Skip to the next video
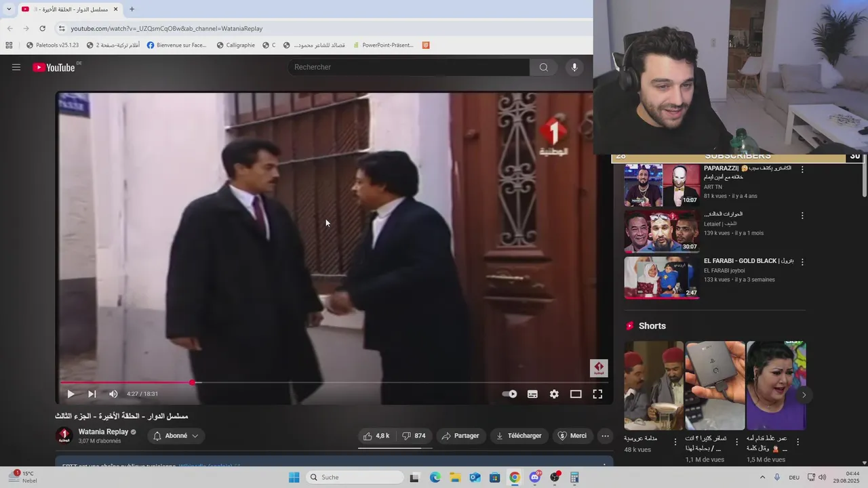This screenshot has width=868, height=488. tap(92, 394)
